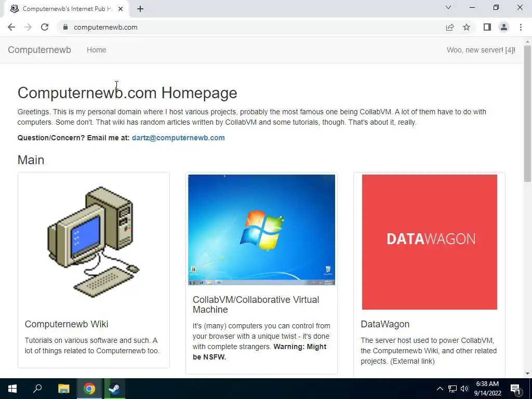Open the Chrome three-dot menu

click(521, 27)
